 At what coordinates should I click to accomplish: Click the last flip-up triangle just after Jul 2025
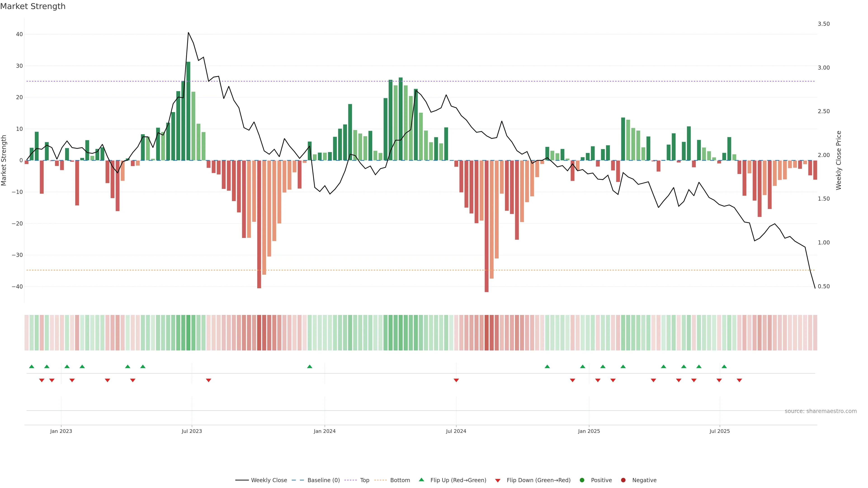[x=724, y=366]
